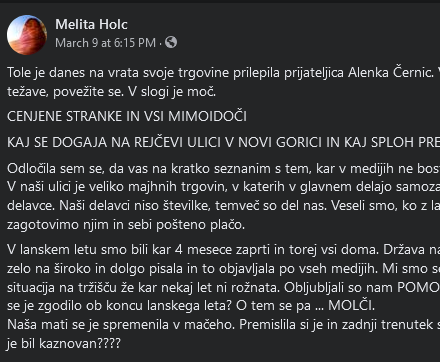440x362 pixels.
Task: Click the line starting KAJ SE DOGAJA NA REJČEVI
Action: (x=223, y=142)
